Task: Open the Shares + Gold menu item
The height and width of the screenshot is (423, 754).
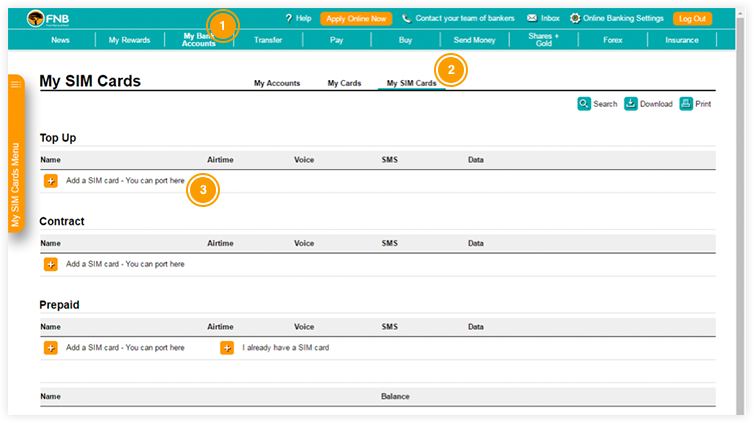Action: pos(544,40)
